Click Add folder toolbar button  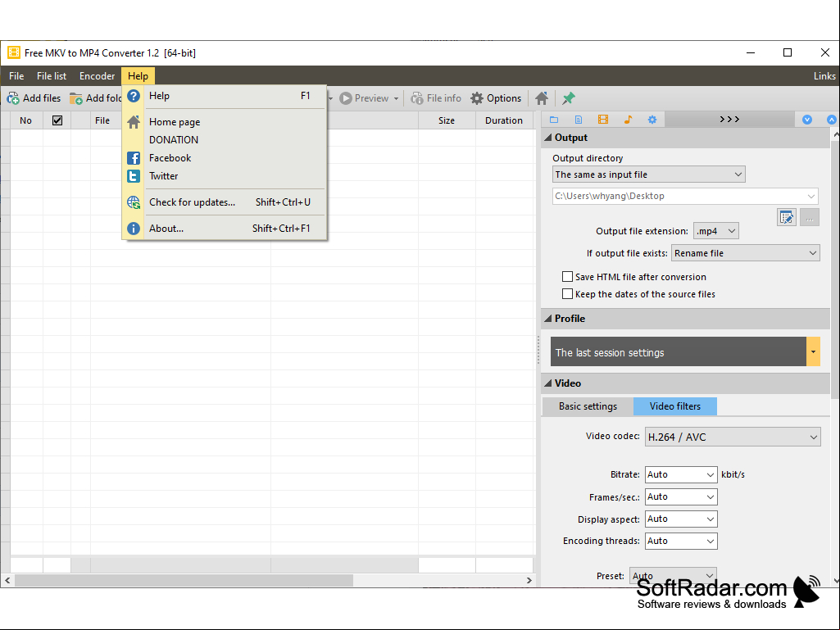[95, 98]
